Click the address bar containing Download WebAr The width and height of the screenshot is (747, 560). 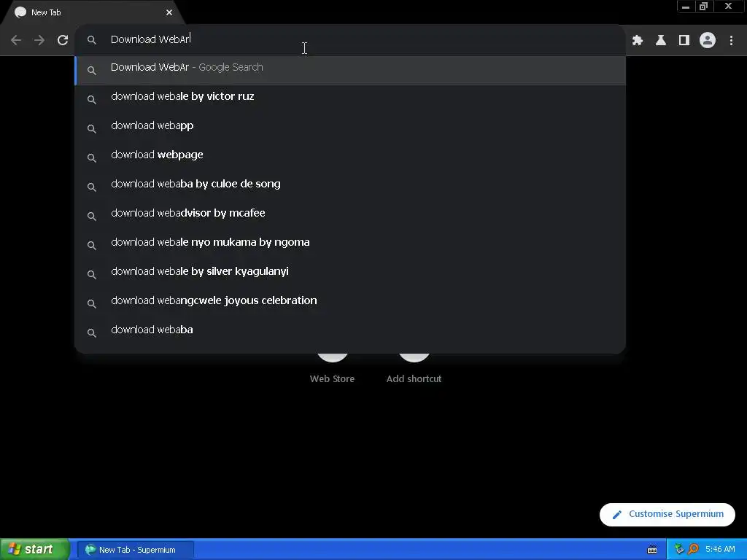(350, 39)
